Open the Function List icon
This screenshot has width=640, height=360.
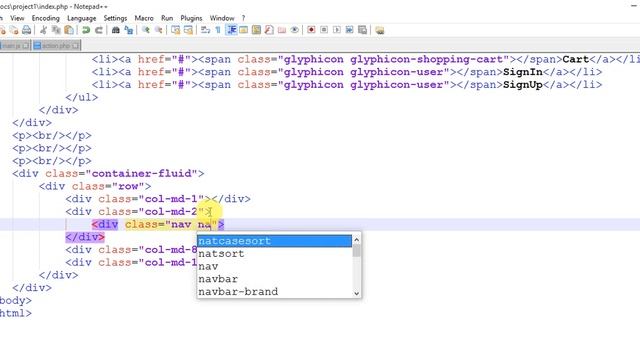click(269, 30)
